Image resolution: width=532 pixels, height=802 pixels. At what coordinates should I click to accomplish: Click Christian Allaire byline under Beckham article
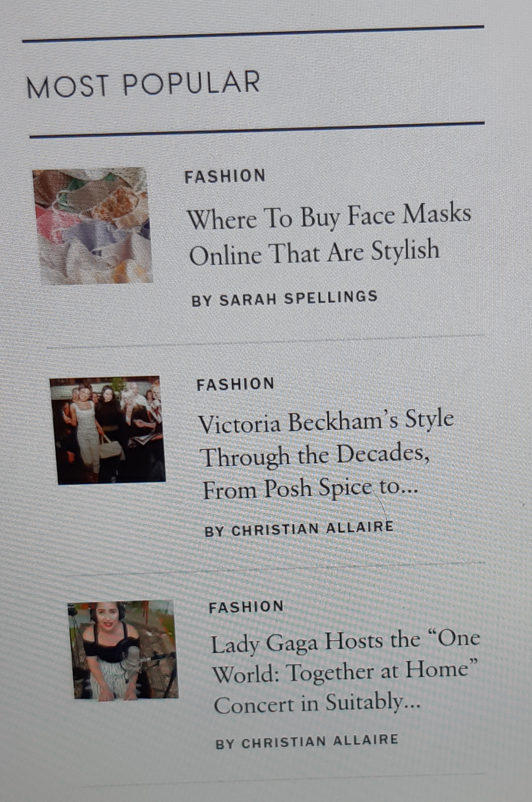298,529
